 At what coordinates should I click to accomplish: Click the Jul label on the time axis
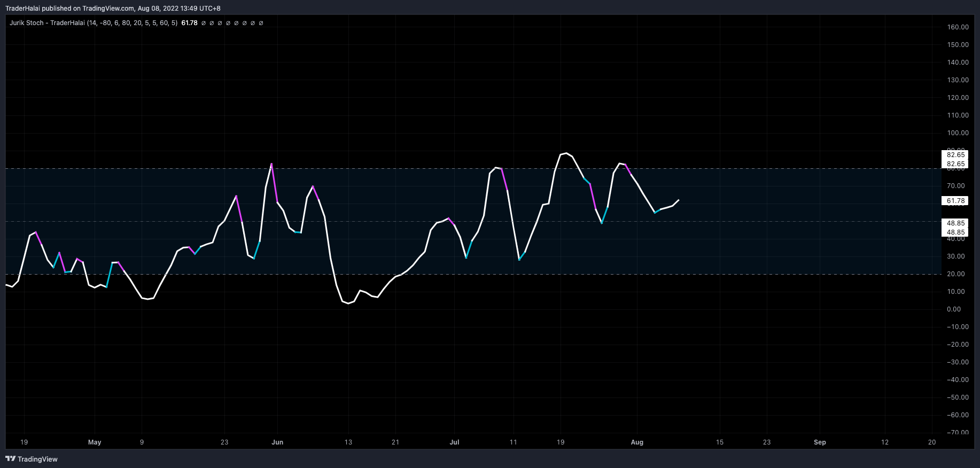point(454,442)
